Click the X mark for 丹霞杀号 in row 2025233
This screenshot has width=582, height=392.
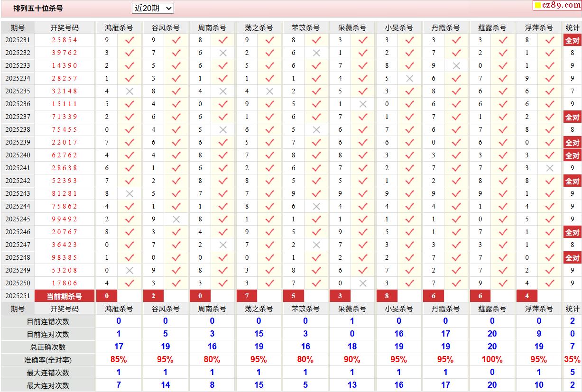pos(456,65)
